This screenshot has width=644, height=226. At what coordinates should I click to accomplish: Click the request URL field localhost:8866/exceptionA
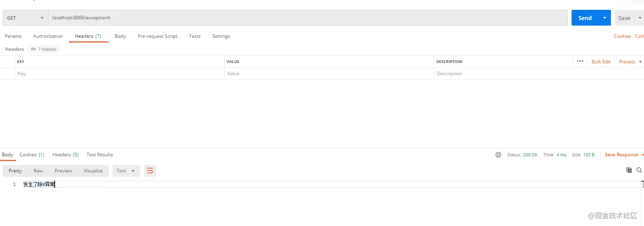(x=308, y=18)
